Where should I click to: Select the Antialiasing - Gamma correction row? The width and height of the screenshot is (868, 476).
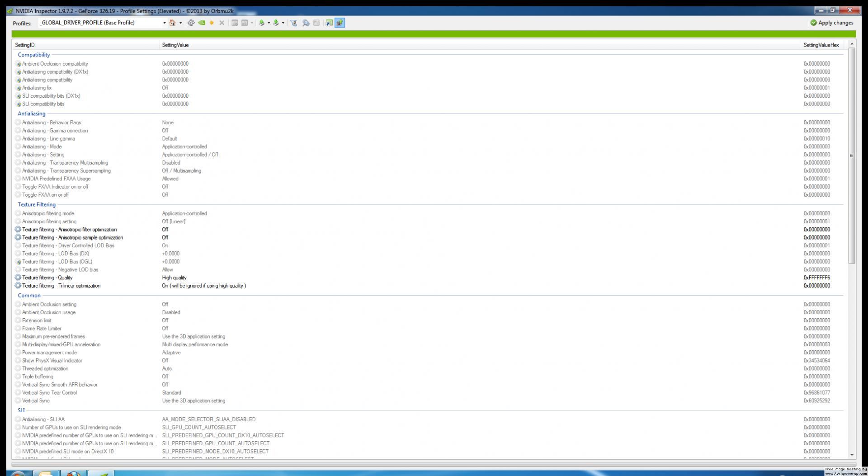click(x=429, y=131)
